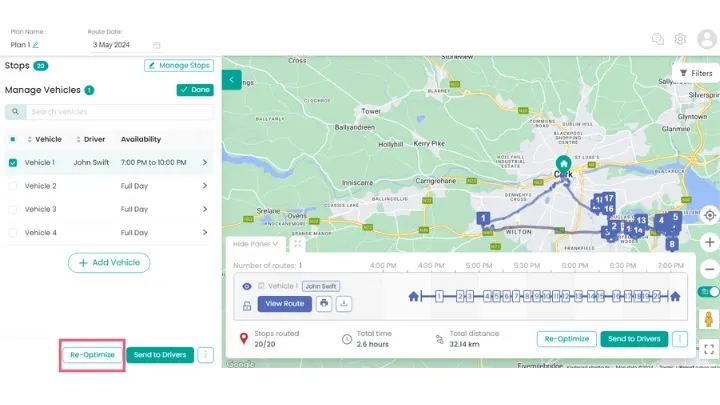Recenter the map with the location target icon
Image resolution: width=720 pixels, height=405 pixels.
tap(709, 215)
